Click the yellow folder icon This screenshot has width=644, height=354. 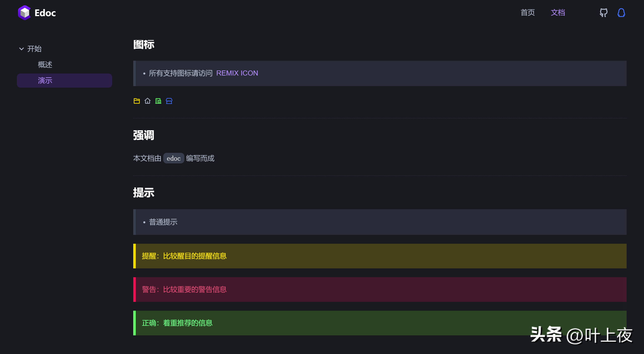tap(137, 101)
